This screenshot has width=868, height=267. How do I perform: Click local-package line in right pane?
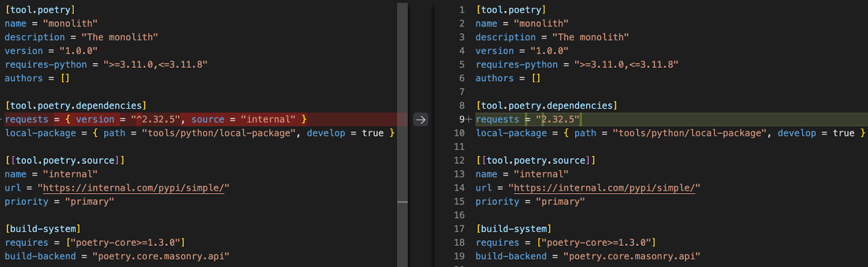(671, 133)
